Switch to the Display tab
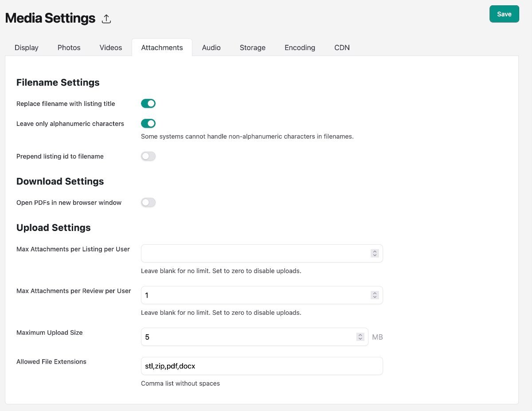Screen dimensions: 532x411 pos(27,47)
